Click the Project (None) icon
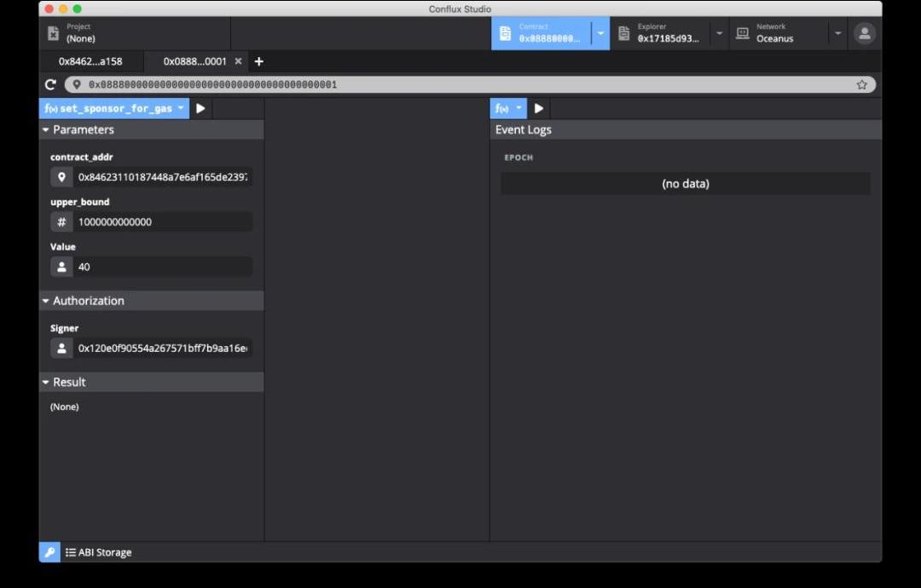 point(53,33)
